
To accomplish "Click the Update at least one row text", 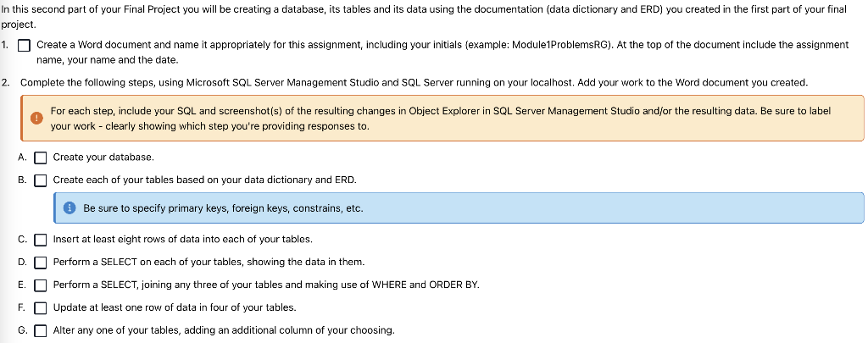I will click(175, 307).
